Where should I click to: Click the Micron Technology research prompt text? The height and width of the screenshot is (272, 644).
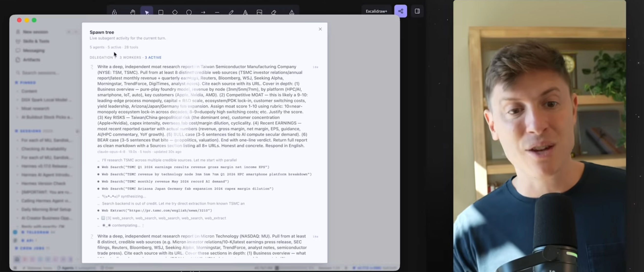[x=202, y=245]
